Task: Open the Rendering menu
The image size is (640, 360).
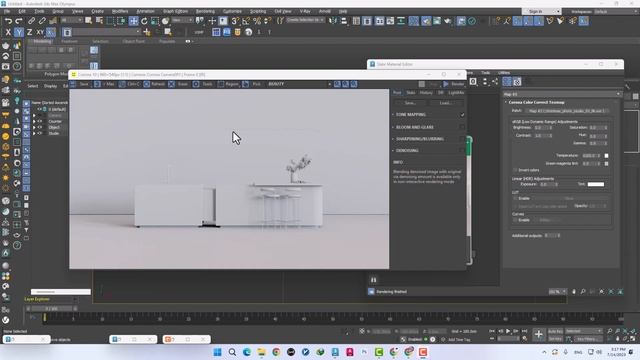Action: (x=205, y=11)
